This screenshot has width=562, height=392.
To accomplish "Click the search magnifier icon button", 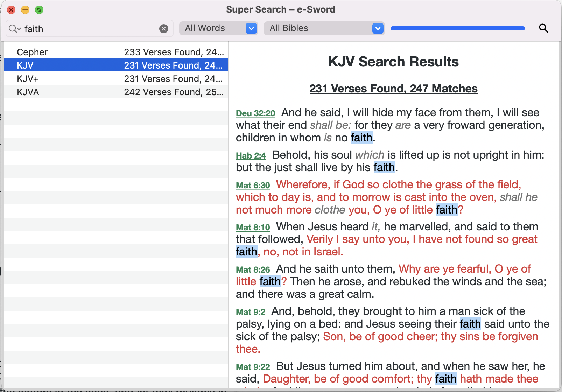I will (x=543, y=28).
